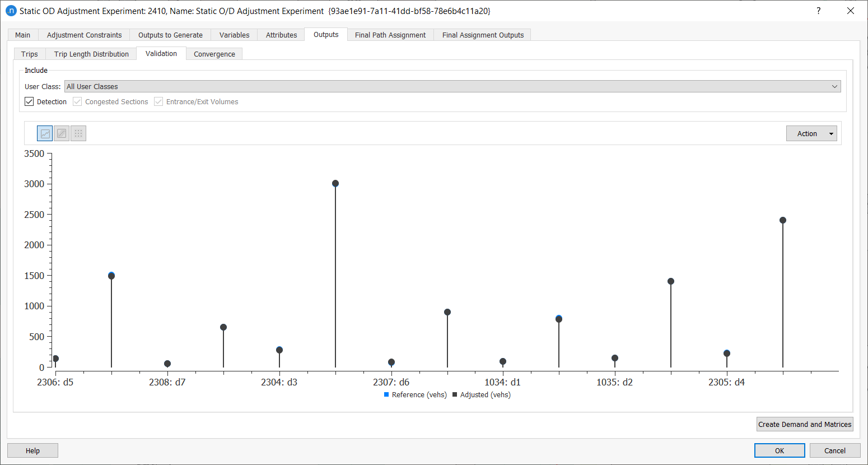The image size is (868, 465).
Task: Close the experiment dialog with the X
Action: [850, 11]
